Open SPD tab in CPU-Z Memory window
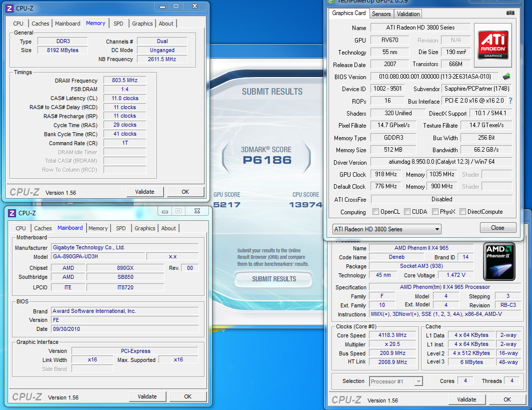The image size is (532, 410). tap(118, 24)
